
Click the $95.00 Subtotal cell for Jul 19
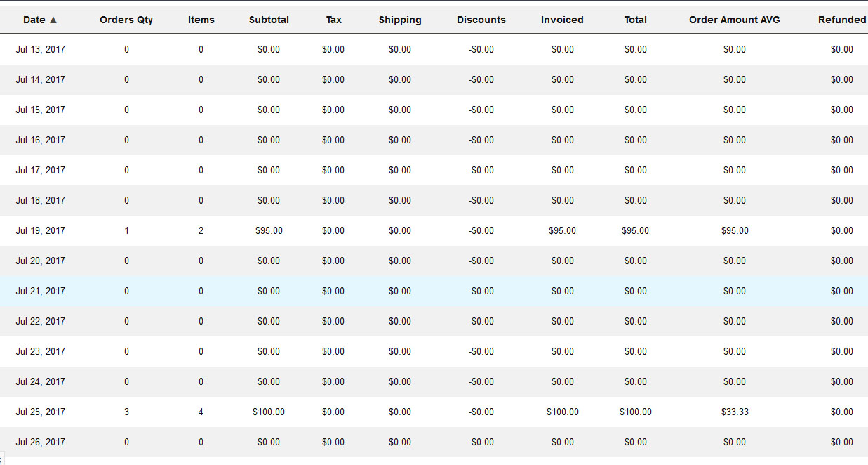(269, 230)
